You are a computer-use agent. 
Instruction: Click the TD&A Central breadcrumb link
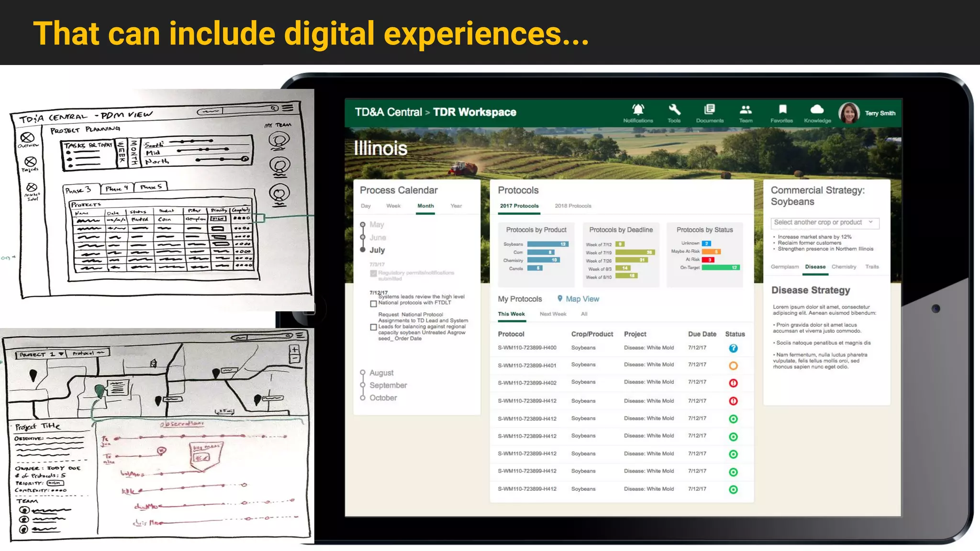point(388,112)
